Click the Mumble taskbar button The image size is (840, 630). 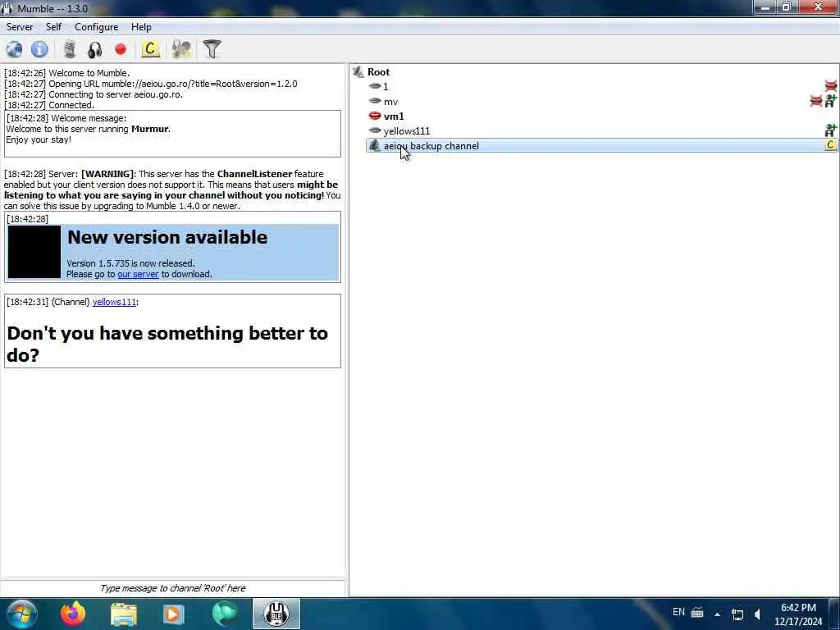(x=276, y=614)
